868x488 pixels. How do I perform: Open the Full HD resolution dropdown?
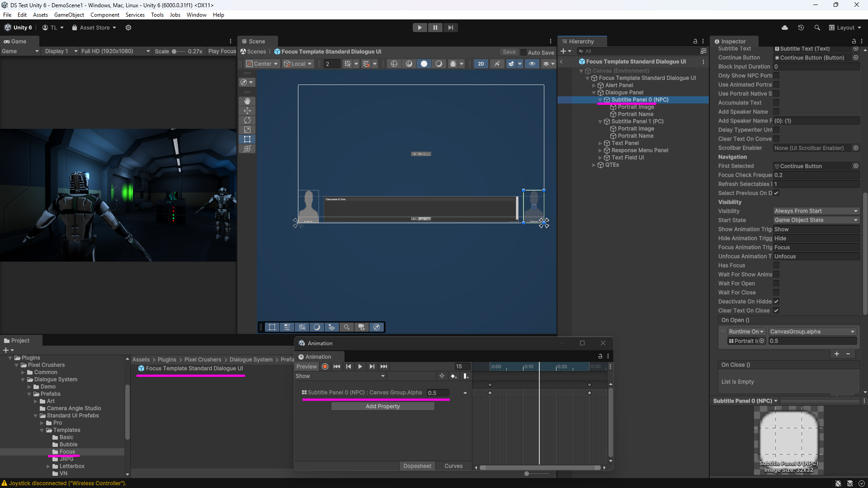(115, 51)
